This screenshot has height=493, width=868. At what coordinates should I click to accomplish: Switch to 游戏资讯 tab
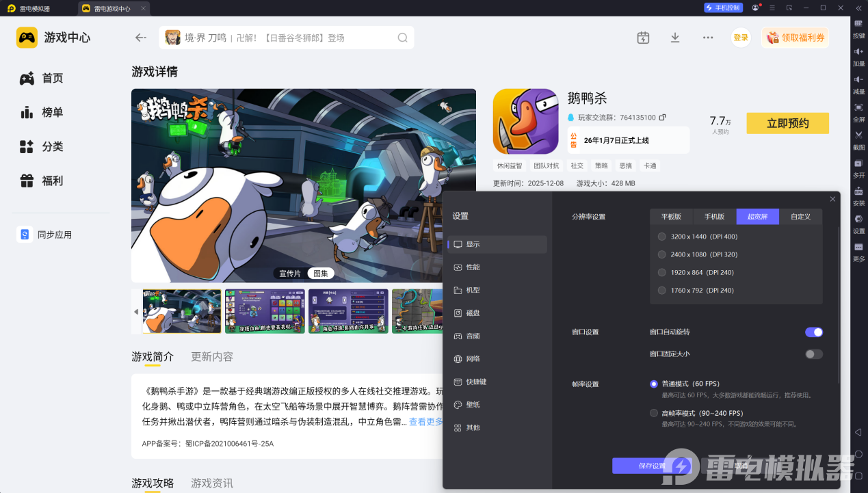tap(212, 483)
